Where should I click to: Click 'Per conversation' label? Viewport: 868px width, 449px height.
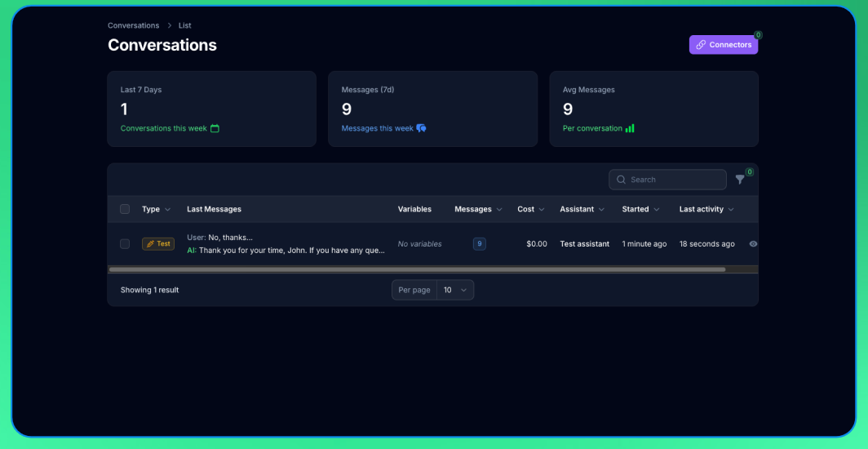pos(592,128)
